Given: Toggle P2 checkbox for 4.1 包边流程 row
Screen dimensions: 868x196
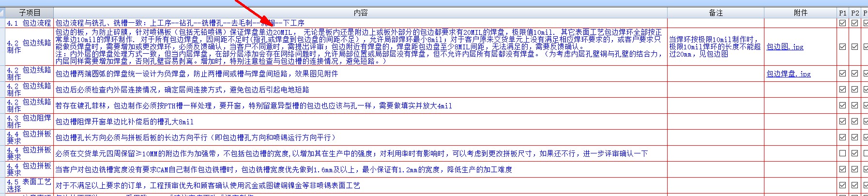Looking at the screenshot, I should [854, 23].
